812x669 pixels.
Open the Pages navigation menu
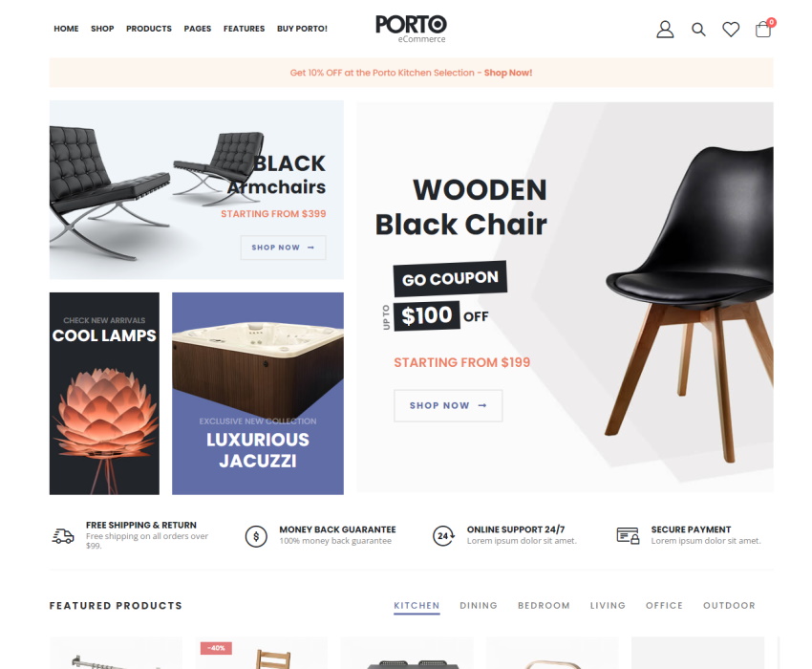[x=198, y=29]
